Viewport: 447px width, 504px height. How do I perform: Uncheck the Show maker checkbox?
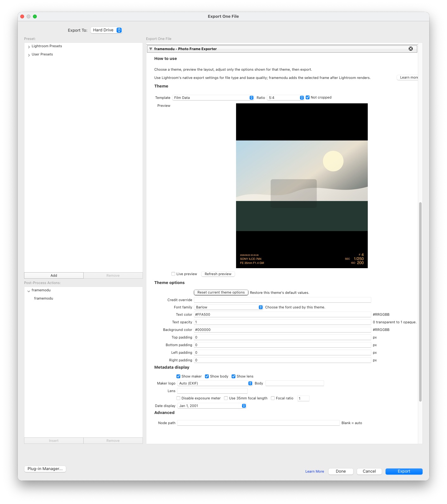click(178, 376)
